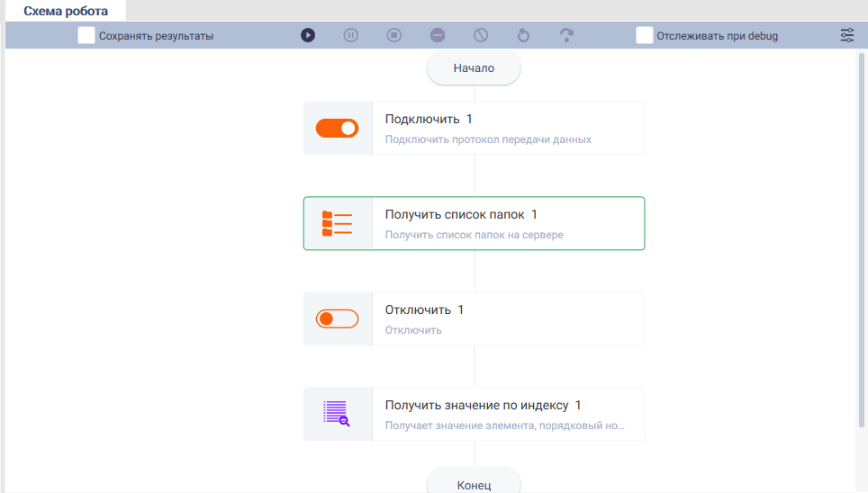
Task: Click the toggle icon of Отключить 1
Action: click(x=337, y=318)
